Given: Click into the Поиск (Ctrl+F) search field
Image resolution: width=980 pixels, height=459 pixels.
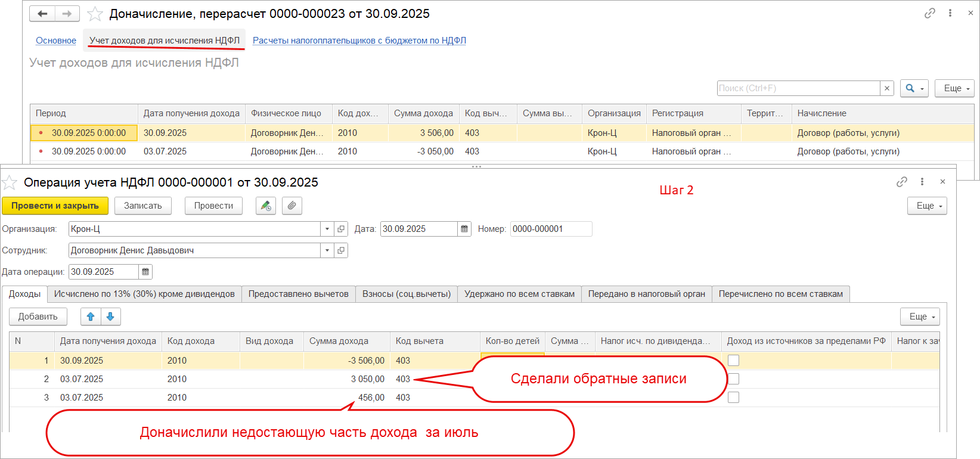Looking at the screenshot, I should [798, 88].
